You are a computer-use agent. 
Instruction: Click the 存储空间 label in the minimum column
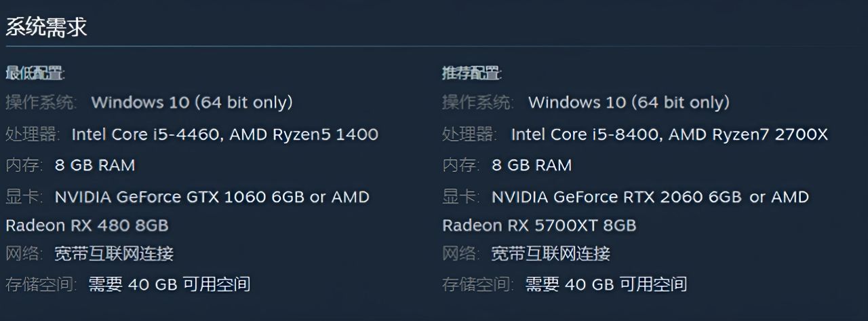tap(41, 284)
